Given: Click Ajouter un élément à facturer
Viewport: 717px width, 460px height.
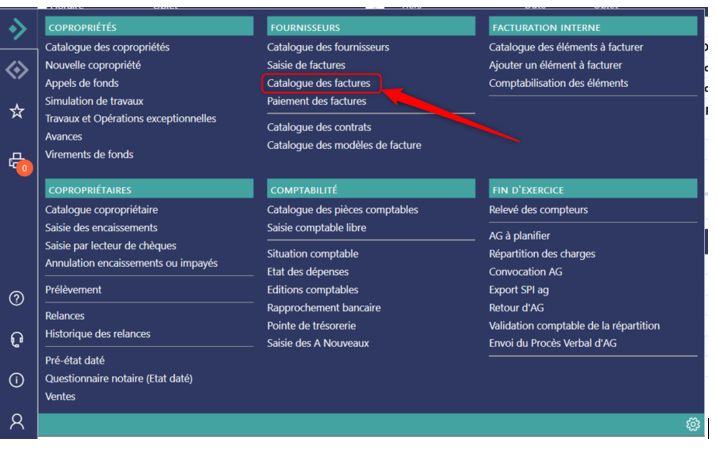Looking at the screenshot, I should coord(555,65).
